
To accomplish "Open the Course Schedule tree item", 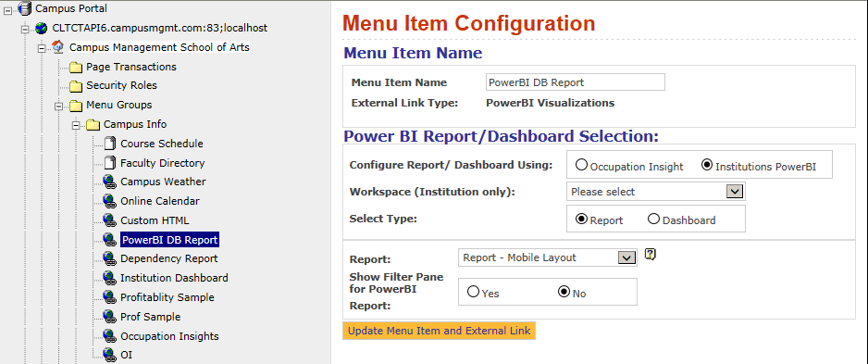I will [x=162, y=144].
